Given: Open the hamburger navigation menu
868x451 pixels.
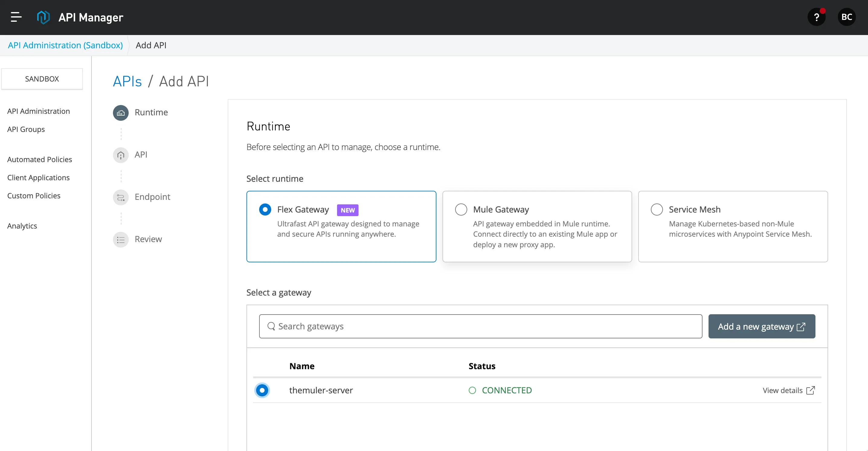Looking at the screenshot, I should coord(16,17).
